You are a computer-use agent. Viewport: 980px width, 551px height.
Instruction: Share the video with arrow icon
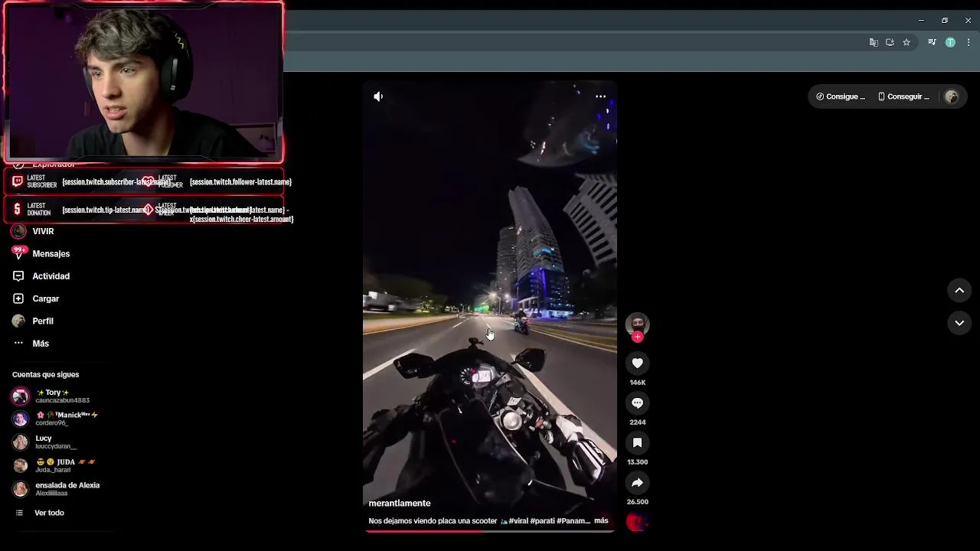(637, 482)
